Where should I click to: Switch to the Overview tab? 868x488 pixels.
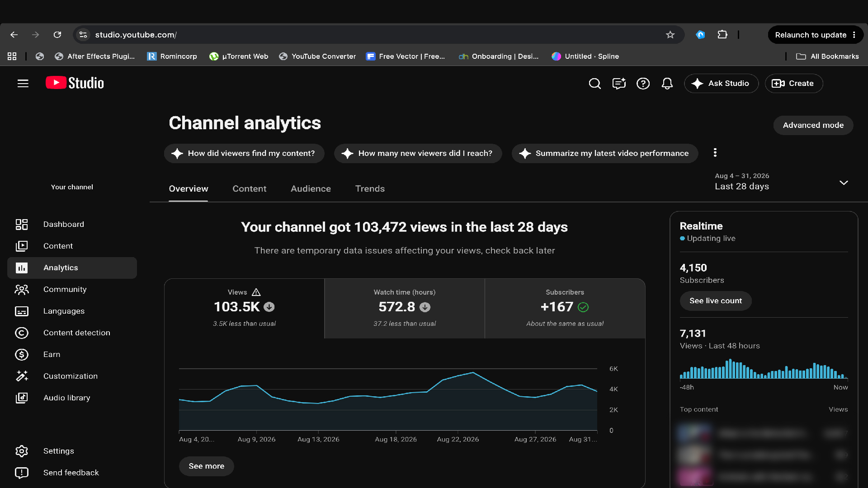tap(189, 189)
